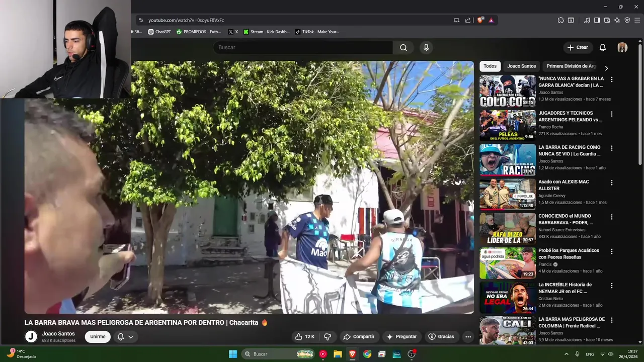This screenshot has height=362, width=644.
Task: Open the PROMIEDOS bookmark
Action: pyautogui.click(x=199, y=32)
